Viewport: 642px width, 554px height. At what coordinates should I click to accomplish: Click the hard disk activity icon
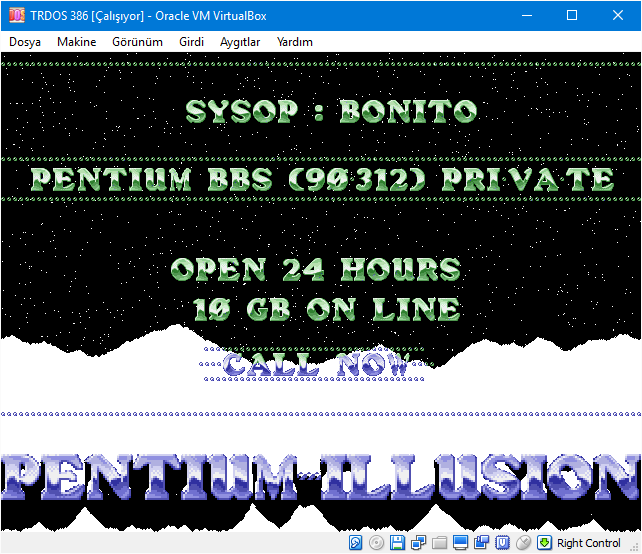[x=355, y=543]
